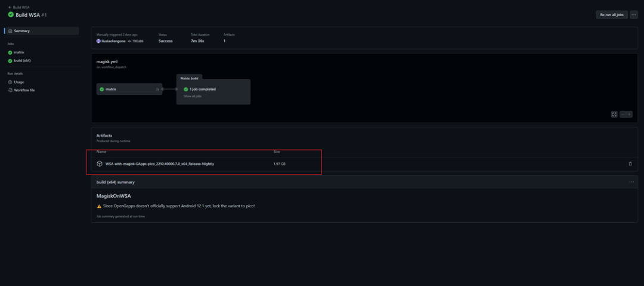
Task: Download WSA-with-magisk-GApps-pico artifact
Action: click(x=160, y=164)
